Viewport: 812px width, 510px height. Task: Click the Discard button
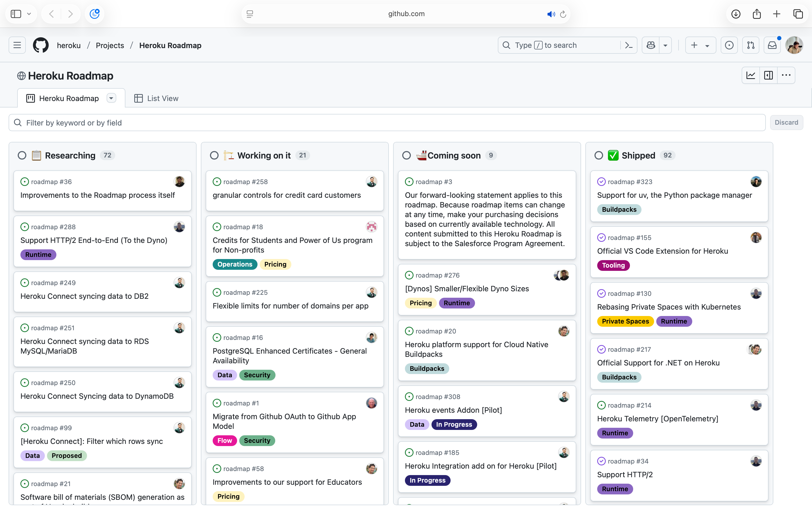click(x=786, y=123)
